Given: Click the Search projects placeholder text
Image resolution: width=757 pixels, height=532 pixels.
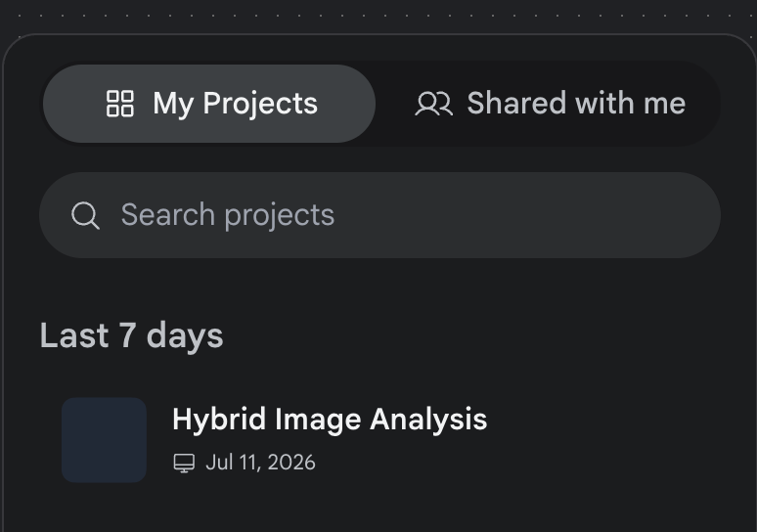Looking at the screenshot, I should tap(227, 215).
